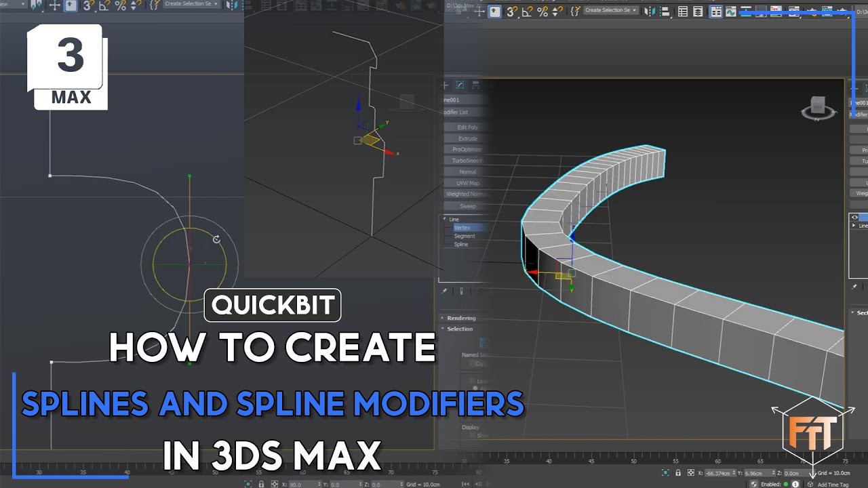Toggle Angle Snap in the right toolbar

527,12
